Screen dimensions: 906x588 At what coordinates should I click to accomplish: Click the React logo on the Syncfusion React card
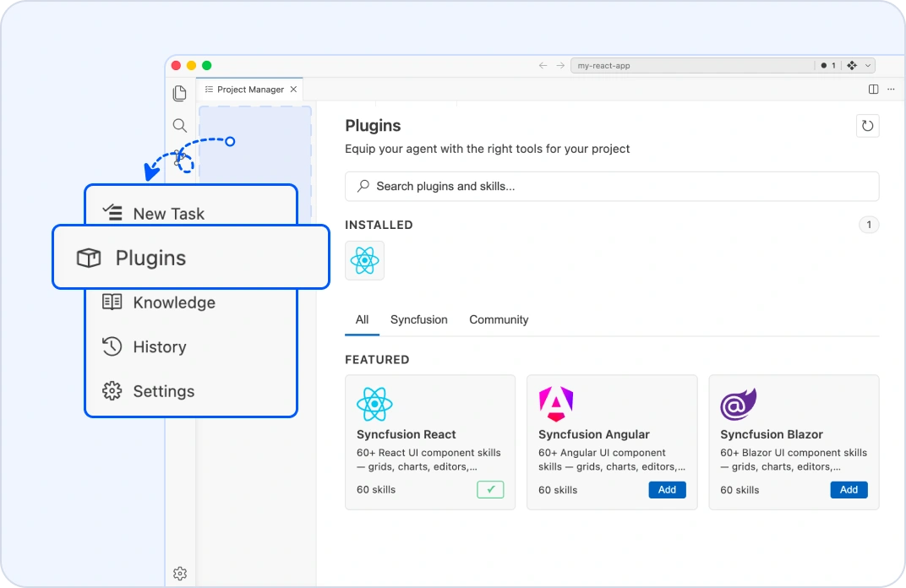374,404
